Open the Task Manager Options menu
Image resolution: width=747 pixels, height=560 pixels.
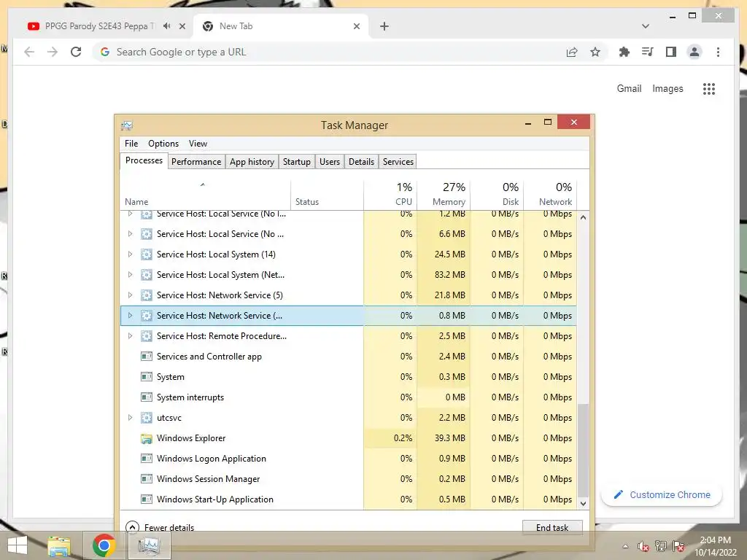(163, 144)
